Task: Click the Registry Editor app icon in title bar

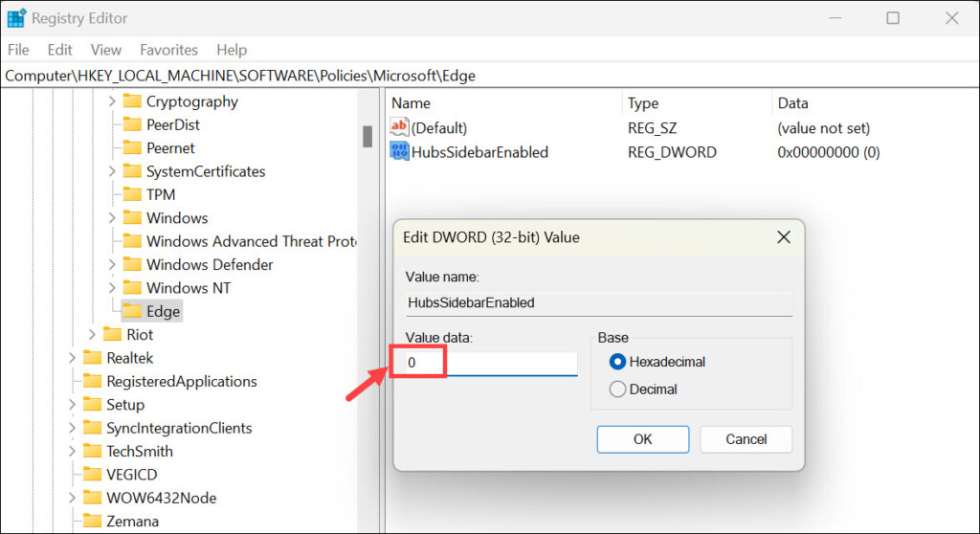Action: click(x=16, y=18)
